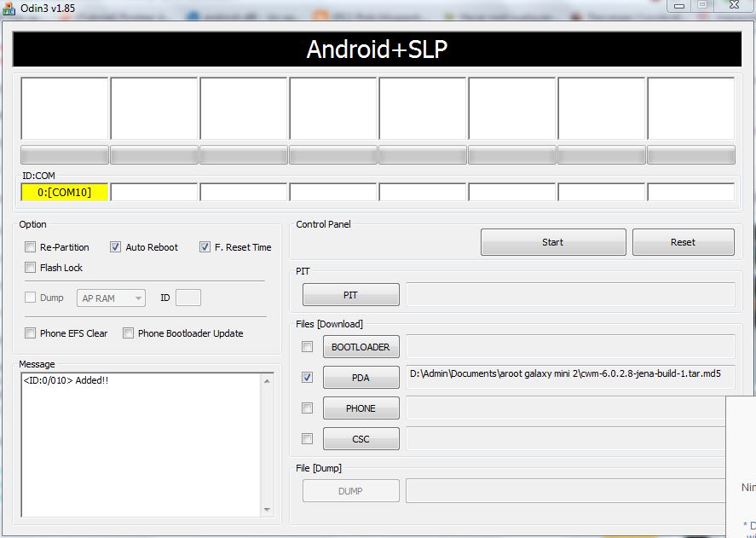Click the Odin3 app icon in title bar
The image size is (756, 538).
pos(9,9)
